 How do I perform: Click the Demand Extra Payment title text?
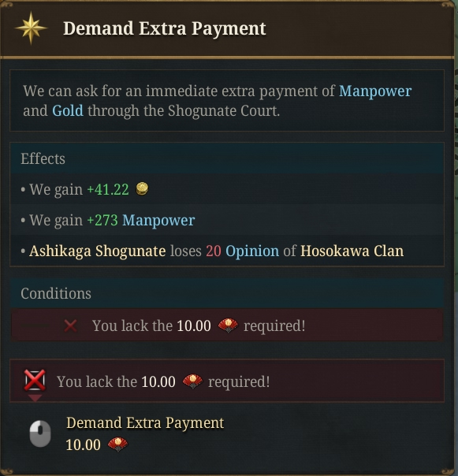[164, 28]
